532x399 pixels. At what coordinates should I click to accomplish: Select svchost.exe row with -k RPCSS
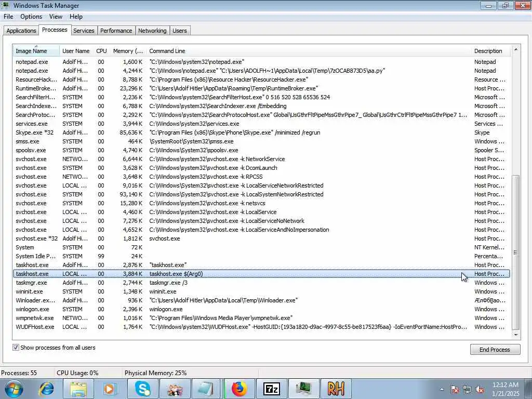point(261,177)
